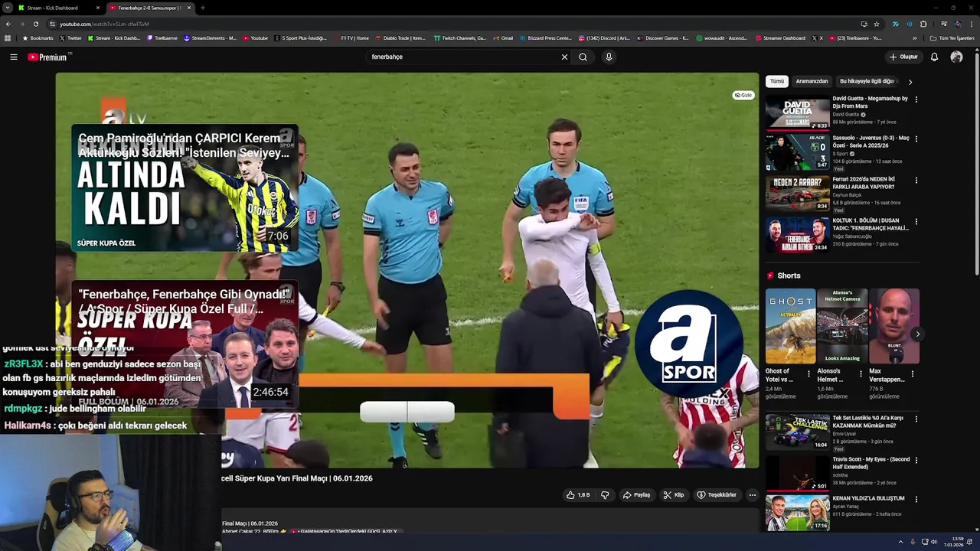980x551 pixels.
Task: Select the Aramanızdan filter chip
Action: pos(812,81)
